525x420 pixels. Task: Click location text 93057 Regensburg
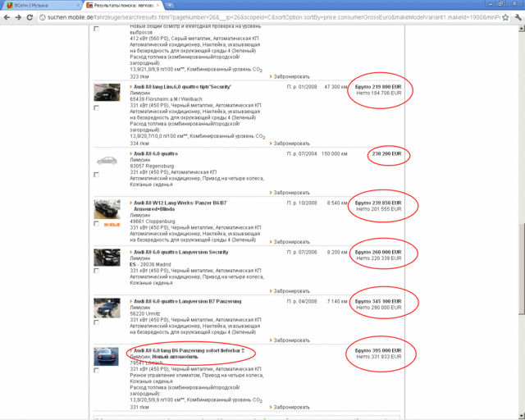pos(152,167)
